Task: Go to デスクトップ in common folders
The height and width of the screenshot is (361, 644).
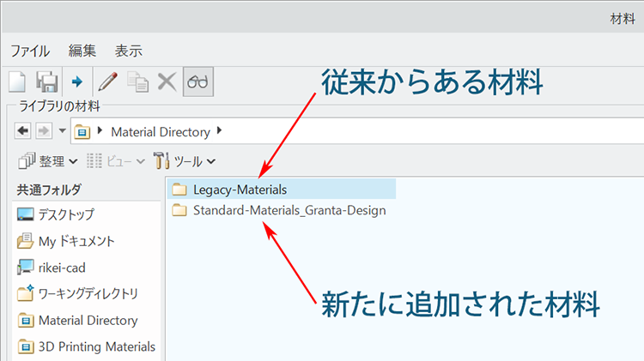Action: click(x=65, y=214)
